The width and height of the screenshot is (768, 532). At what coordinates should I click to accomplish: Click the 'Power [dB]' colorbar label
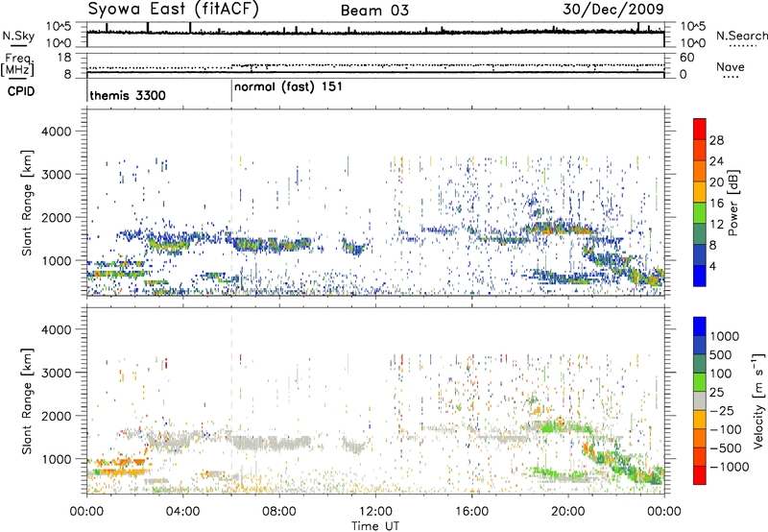732,203
